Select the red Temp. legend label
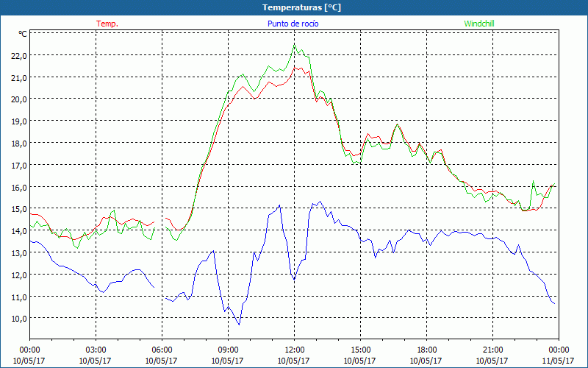 [x=107, y=24]
